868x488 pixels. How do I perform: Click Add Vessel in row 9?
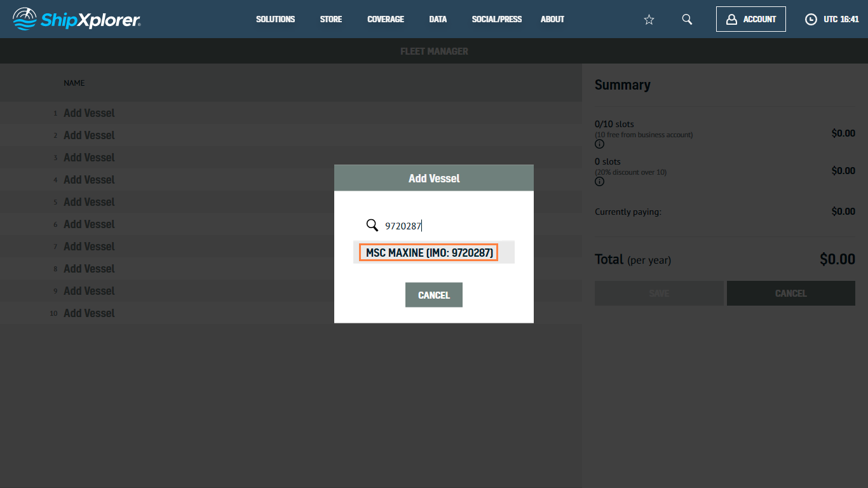pyautogui.click(x=89, y=291)
